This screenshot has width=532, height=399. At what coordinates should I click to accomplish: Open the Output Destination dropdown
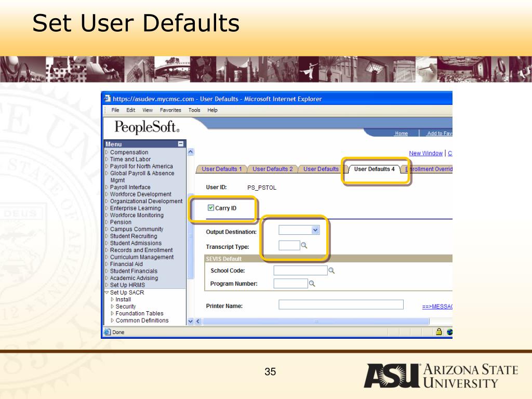(x=315, y=230)
